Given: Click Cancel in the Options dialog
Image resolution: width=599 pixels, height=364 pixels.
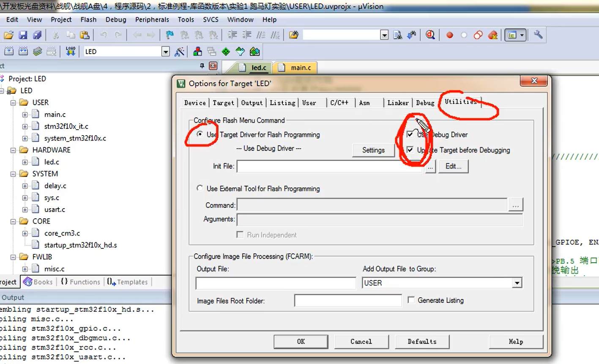Looking at the screenshot, I should point(361,341).
